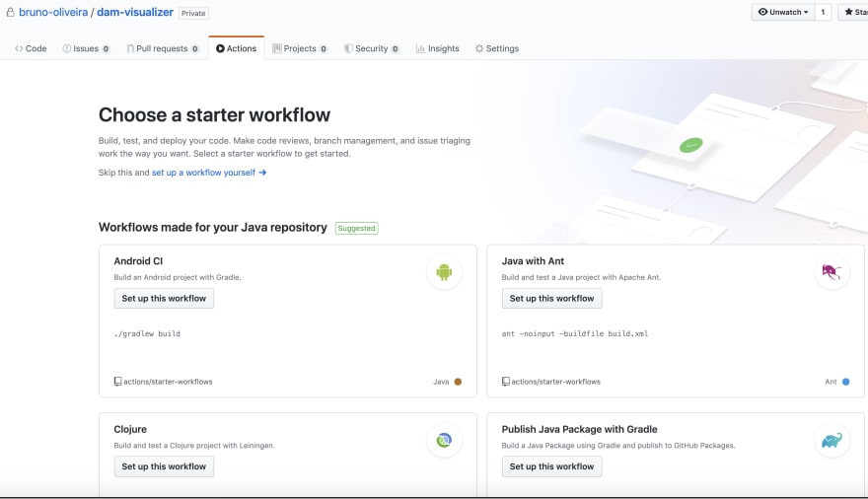Click the Security counter badge 0

(396, 48)
